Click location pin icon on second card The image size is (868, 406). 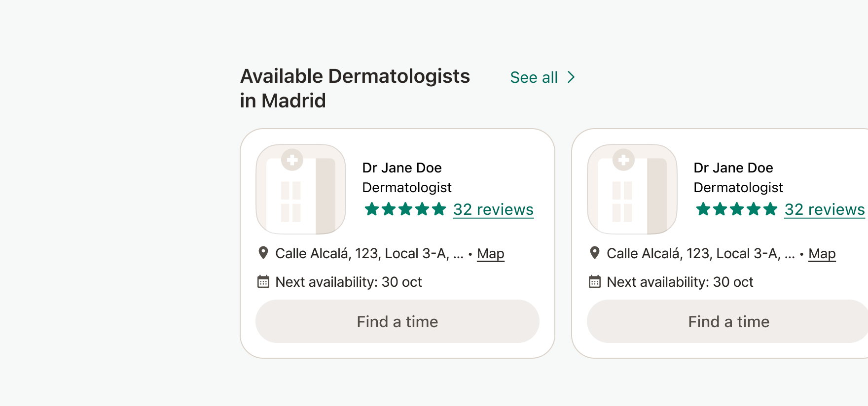[595, 253]
